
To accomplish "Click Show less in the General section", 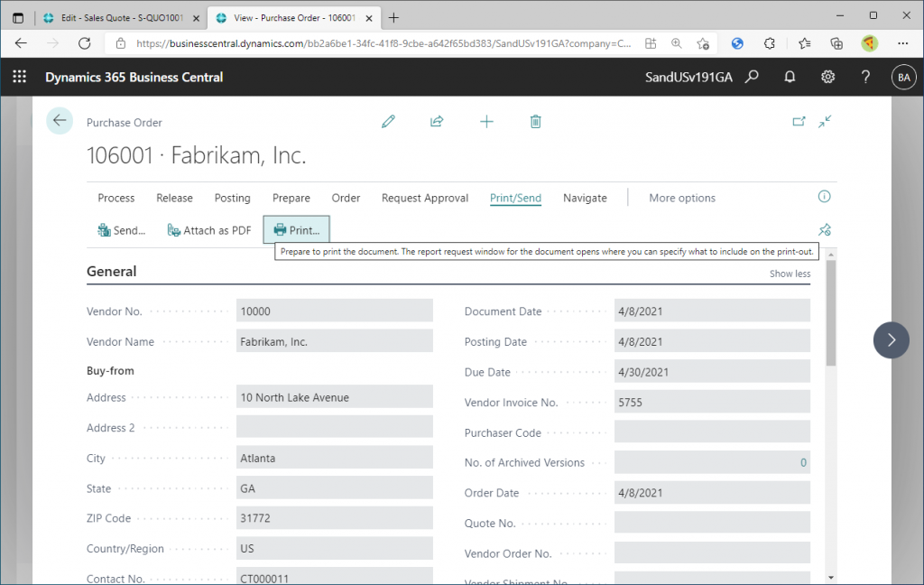I will (790, 274).
